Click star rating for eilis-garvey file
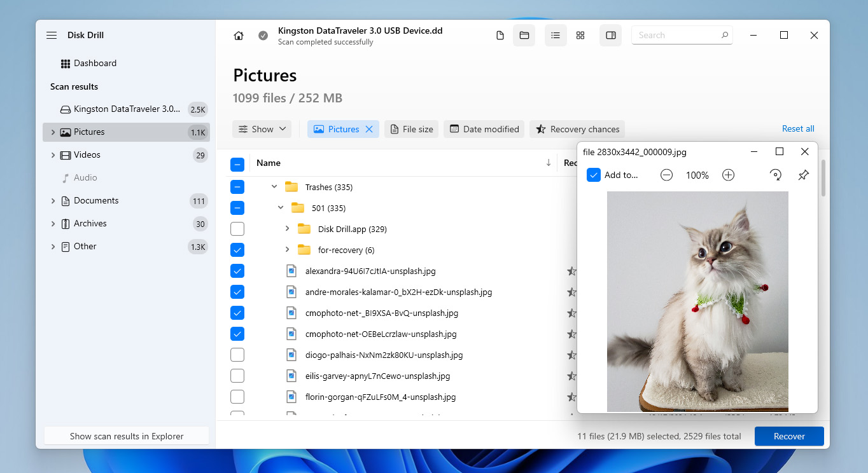Screen dimensions: 868x473 click(x=571, y=376)
